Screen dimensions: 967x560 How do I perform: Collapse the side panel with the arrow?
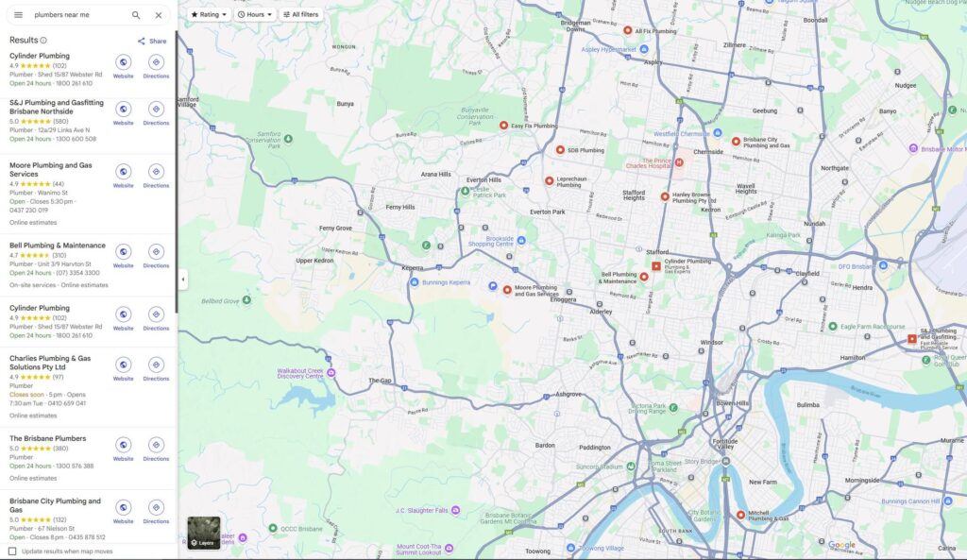[x=183, y=280]
